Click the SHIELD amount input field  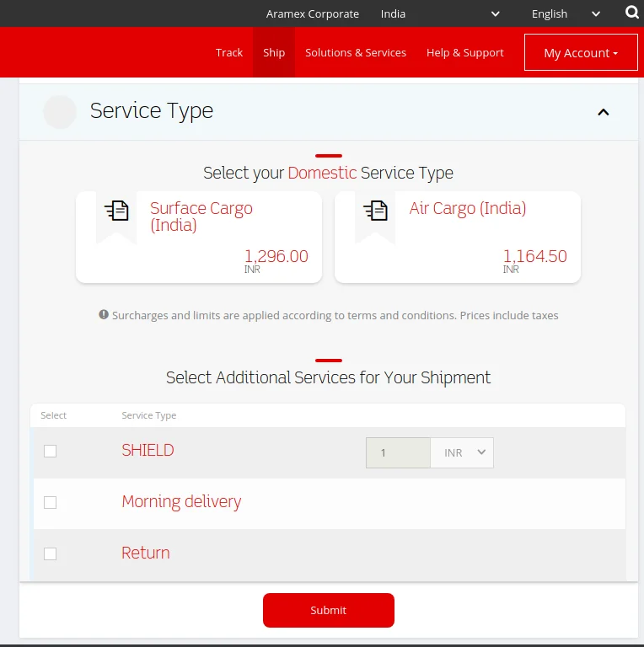click(x=398, y=452)
